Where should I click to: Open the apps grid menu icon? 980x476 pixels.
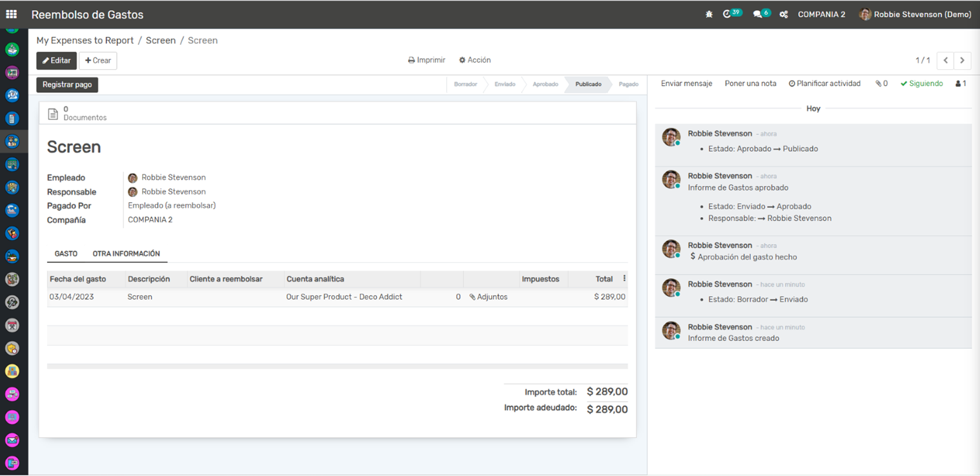pyautogui.click(x=11, y=14)
